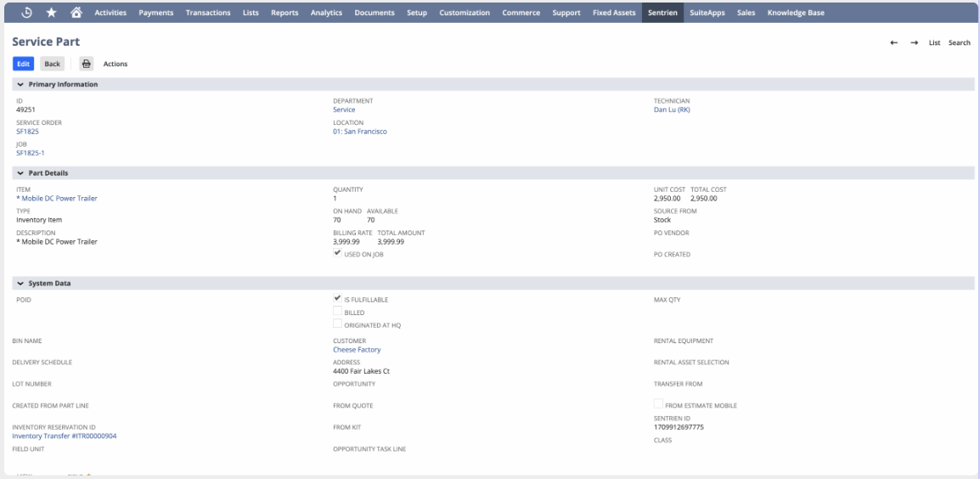Screen dimensions: 980x479
Task: Go to next record with right arrow
Action: coord(914,42)
